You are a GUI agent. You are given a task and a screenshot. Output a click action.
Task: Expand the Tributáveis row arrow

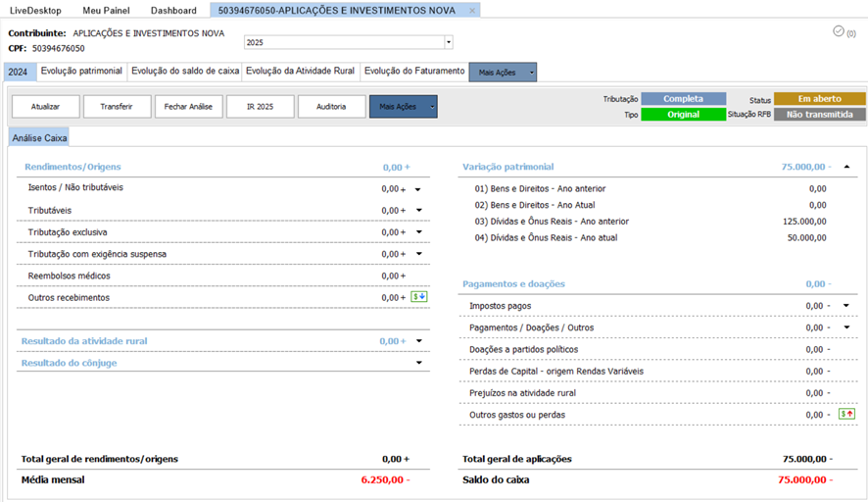[x=418, y=210]
